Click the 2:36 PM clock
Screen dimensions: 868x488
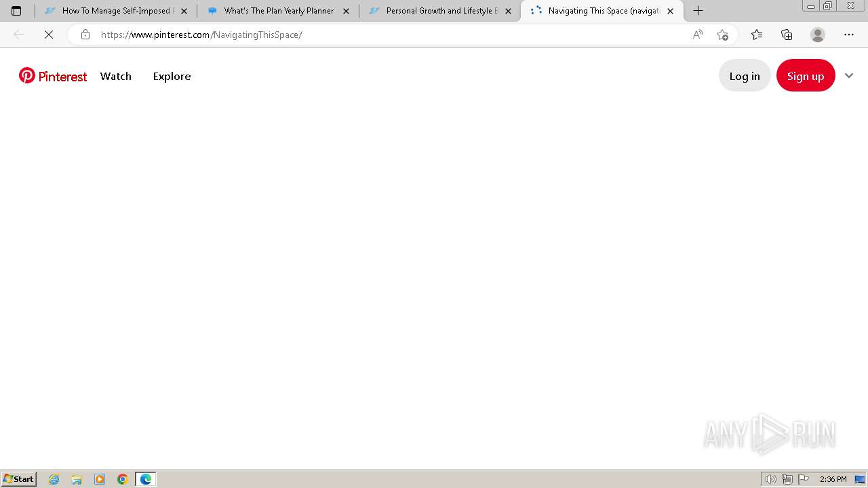[x=833, y=479]
